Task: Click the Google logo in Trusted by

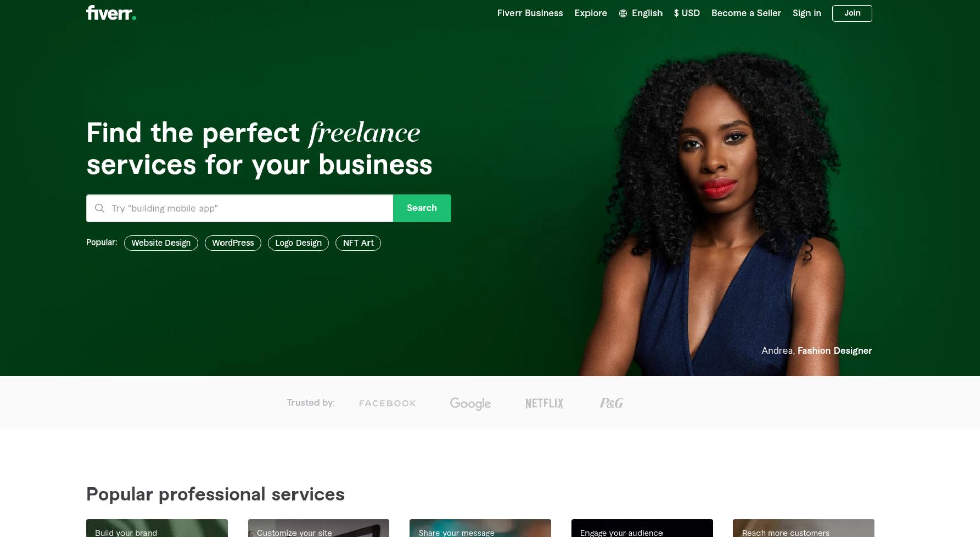Action: 470,404
